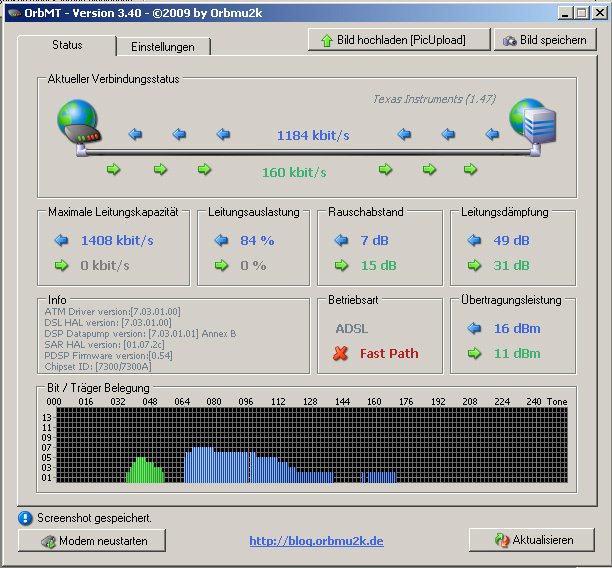The width and height of the screenshot is (612, 568).
Task: Click the green upstream bars in tone chart
Action: coord(145,470)
